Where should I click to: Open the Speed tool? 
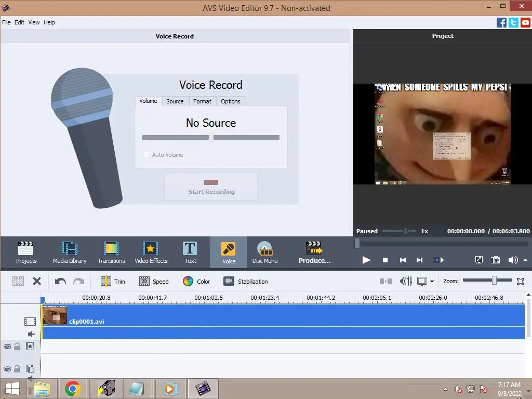(x=154, y=281)
